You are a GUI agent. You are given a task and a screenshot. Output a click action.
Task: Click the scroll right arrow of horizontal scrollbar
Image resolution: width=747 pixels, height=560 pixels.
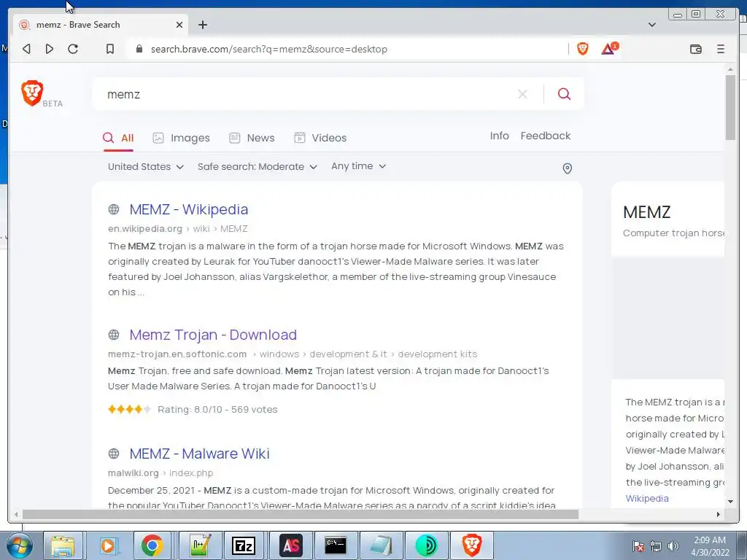[x=719, y=514]
